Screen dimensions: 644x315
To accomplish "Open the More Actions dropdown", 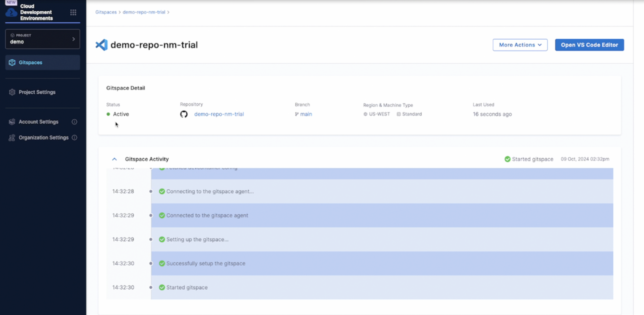I will coord(520,45).
